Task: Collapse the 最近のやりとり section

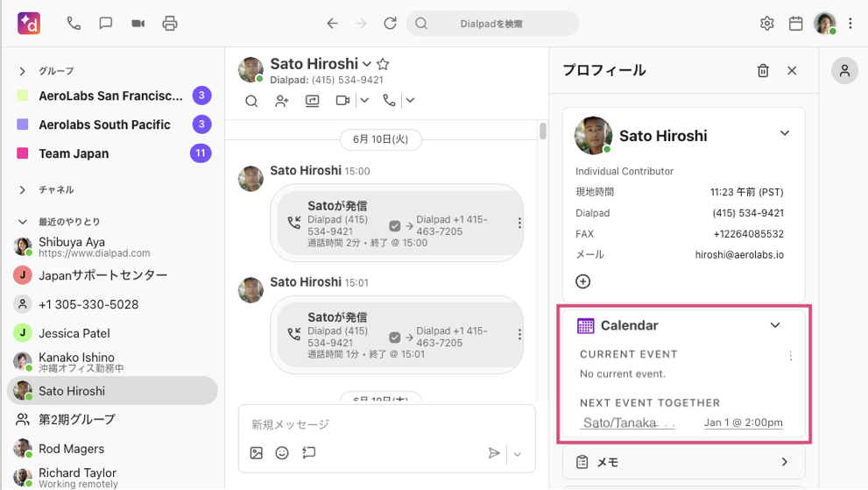Action: coord(23,222)
